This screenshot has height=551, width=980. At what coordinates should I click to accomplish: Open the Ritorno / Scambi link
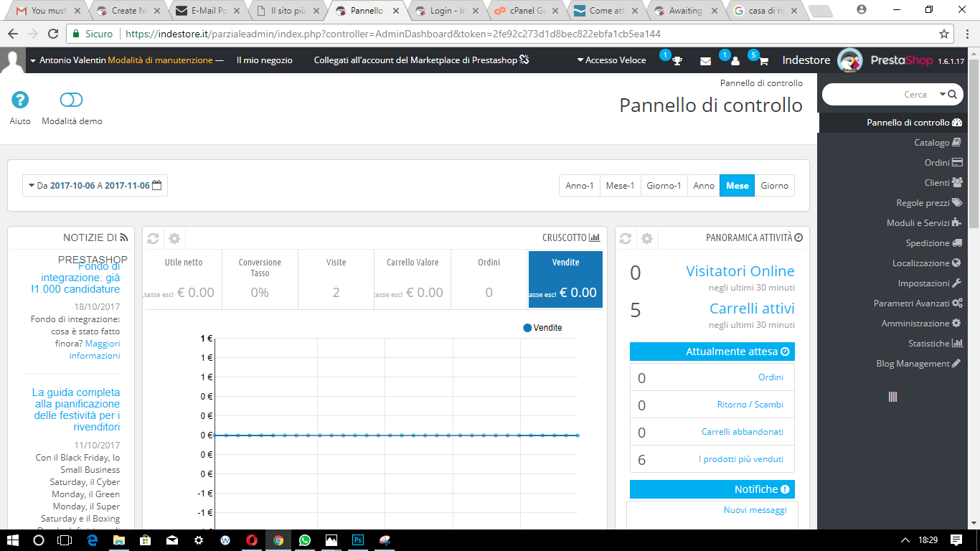750,405
